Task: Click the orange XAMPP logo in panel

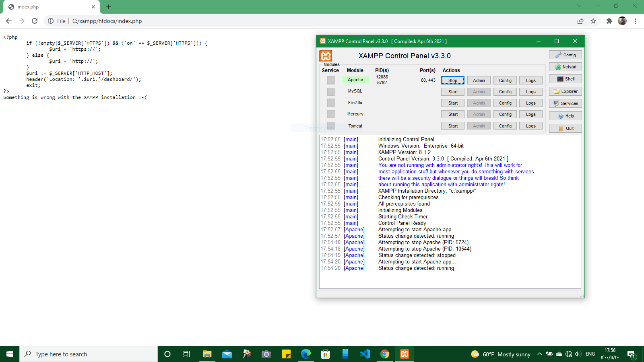Action: 326,56
